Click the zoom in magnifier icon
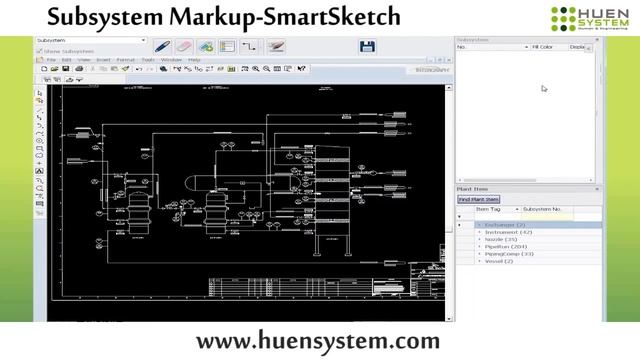 pos(256,69)
